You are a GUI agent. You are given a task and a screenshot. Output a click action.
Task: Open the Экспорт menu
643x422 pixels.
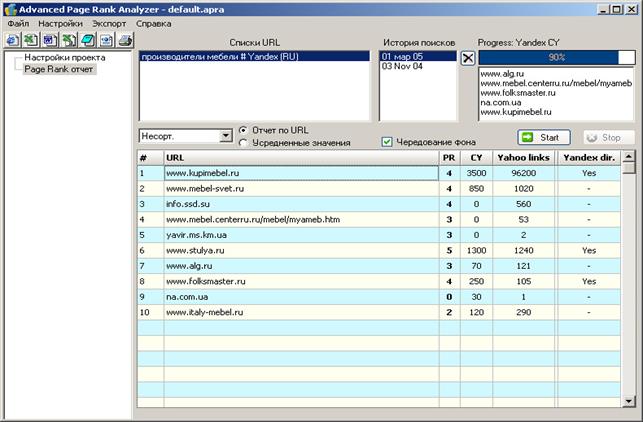click(109, 24)
